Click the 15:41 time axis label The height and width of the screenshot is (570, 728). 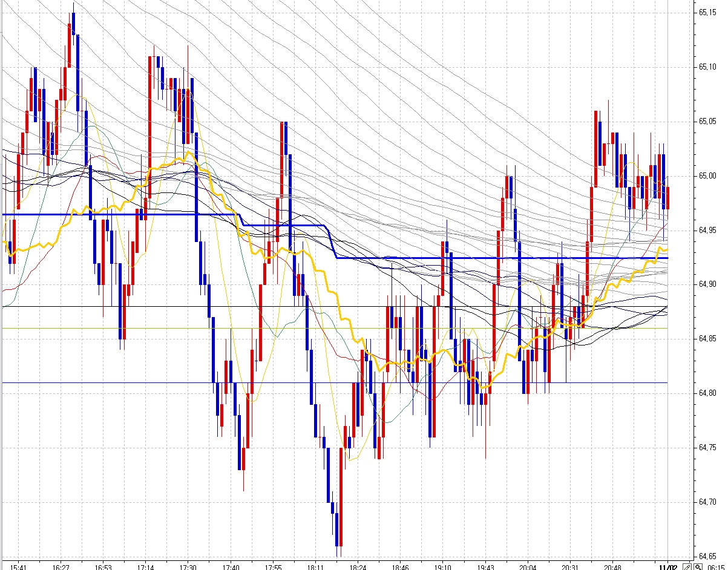pyautogui.click(x=19, y=567)
